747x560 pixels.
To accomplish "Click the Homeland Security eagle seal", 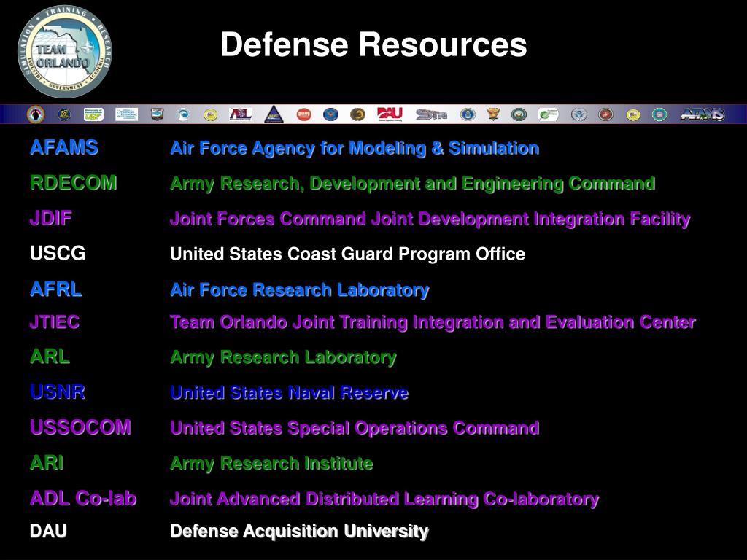I will click(x=578, y=114).
